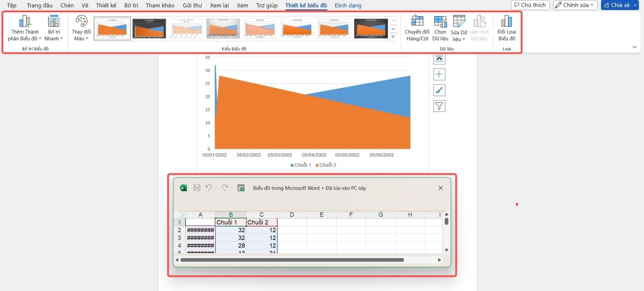Open the Xem tab
This screenshot has width=644, height=291.
(x=242, y=5)
